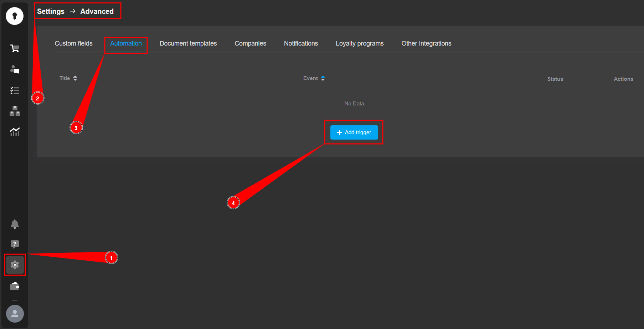The image size is (644, 329).
Task: Open the task checklist icon
Action: 15,90
